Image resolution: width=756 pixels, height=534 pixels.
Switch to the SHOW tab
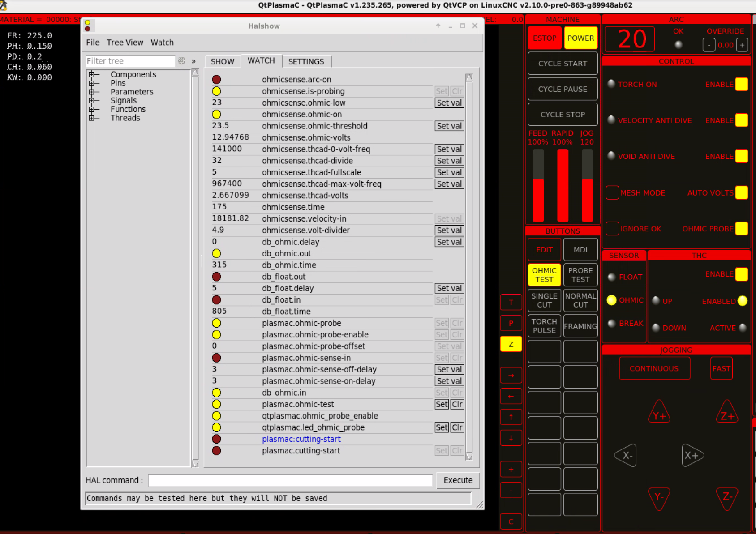223,62
